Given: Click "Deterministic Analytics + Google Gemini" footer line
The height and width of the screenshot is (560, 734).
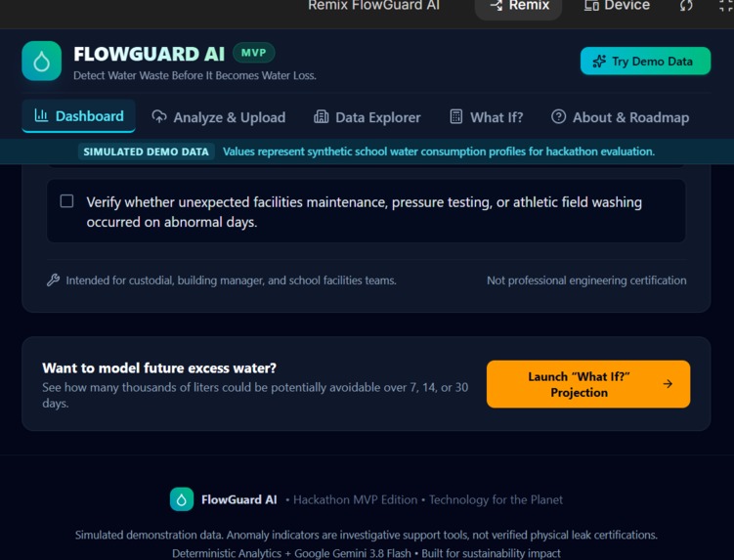Looking at the screenshot, I should coord(291,553).
